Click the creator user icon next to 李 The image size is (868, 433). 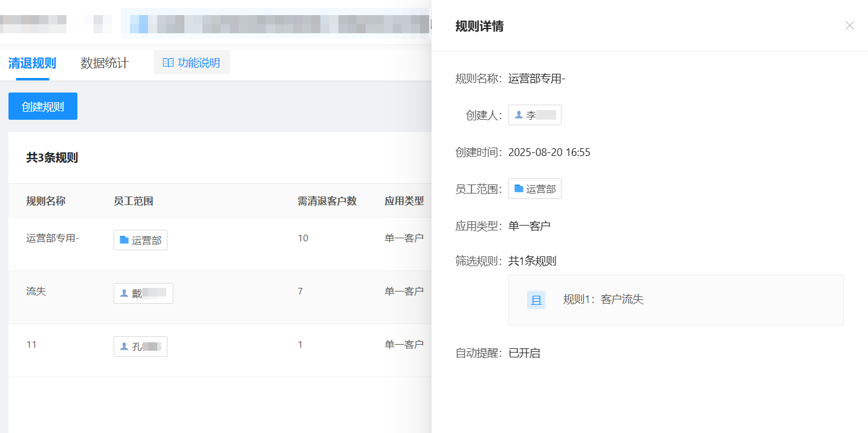click(519, 115)
